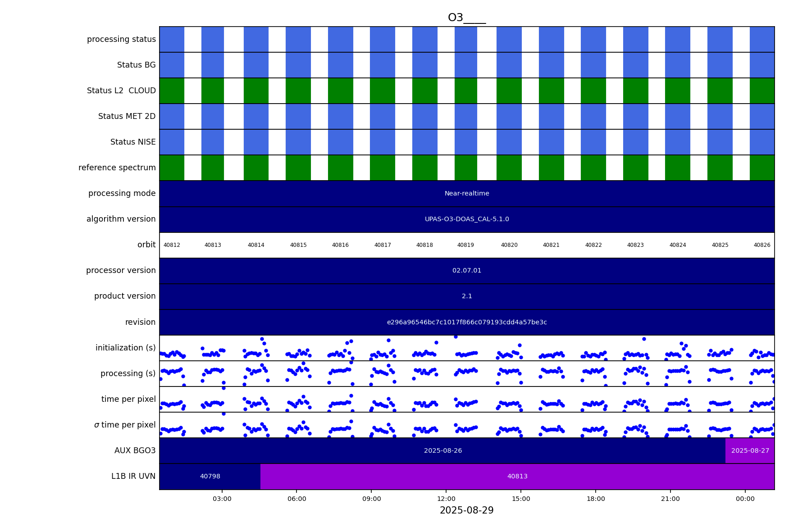Select the L1B IR UVN 40798 segment

tap(210, 477)
